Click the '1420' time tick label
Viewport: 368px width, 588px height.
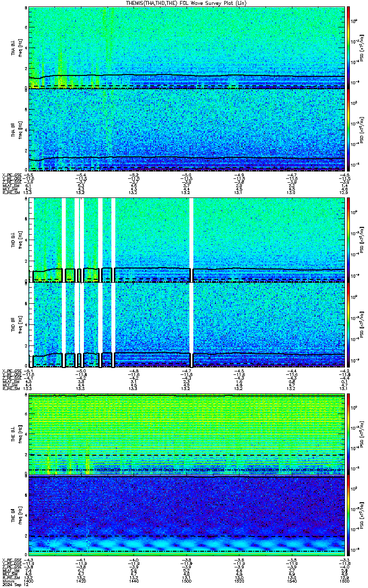81,581
